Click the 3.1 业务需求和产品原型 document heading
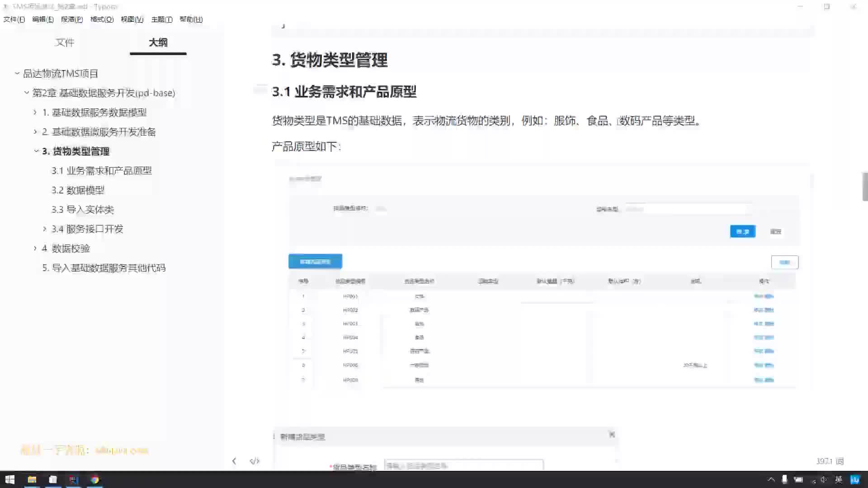This screenshot has height=488, width=868. pyautogui.click(x=344, y=92)
